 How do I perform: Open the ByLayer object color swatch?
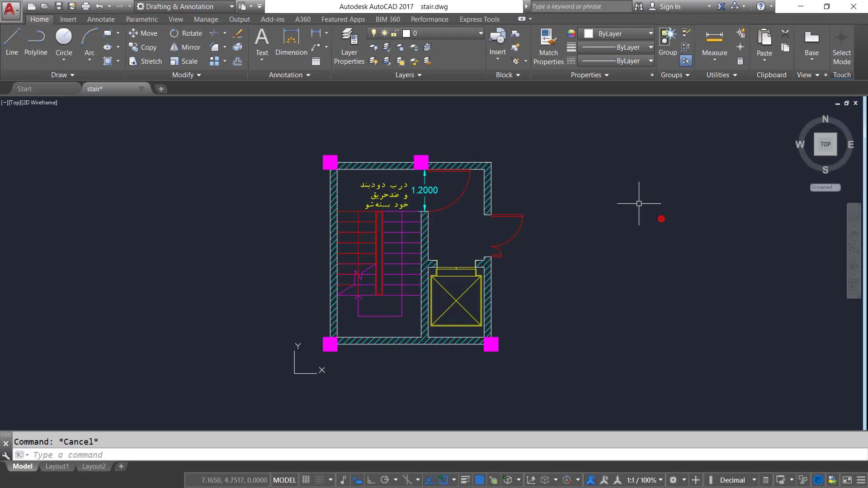click(x=589, y=33)
